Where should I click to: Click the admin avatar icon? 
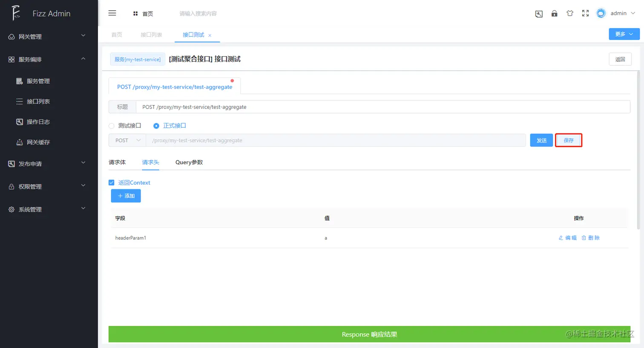coord(601,13)
